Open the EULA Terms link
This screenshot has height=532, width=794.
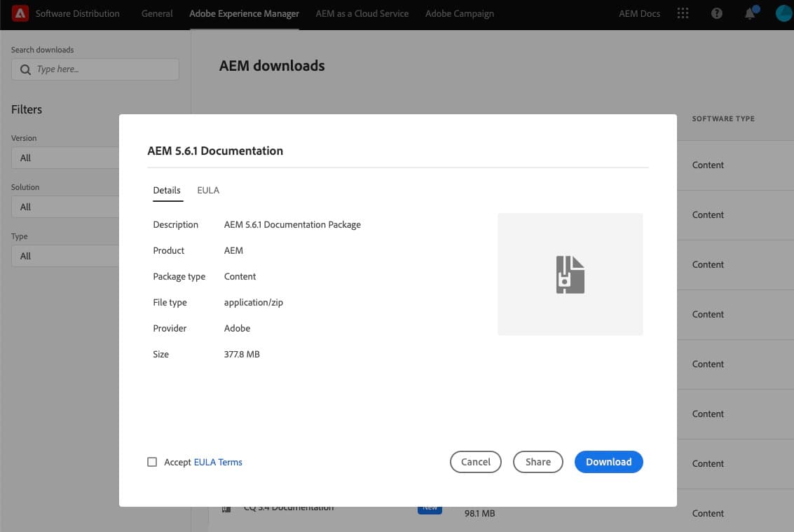218,462
